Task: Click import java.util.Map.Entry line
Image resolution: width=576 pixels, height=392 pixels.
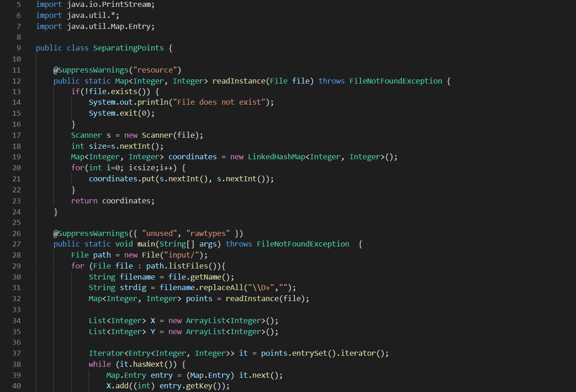Action: tap(95, 26)
